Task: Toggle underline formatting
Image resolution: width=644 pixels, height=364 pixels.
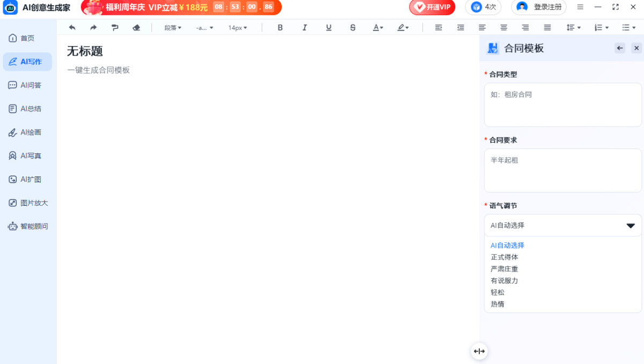Action: 328,27
